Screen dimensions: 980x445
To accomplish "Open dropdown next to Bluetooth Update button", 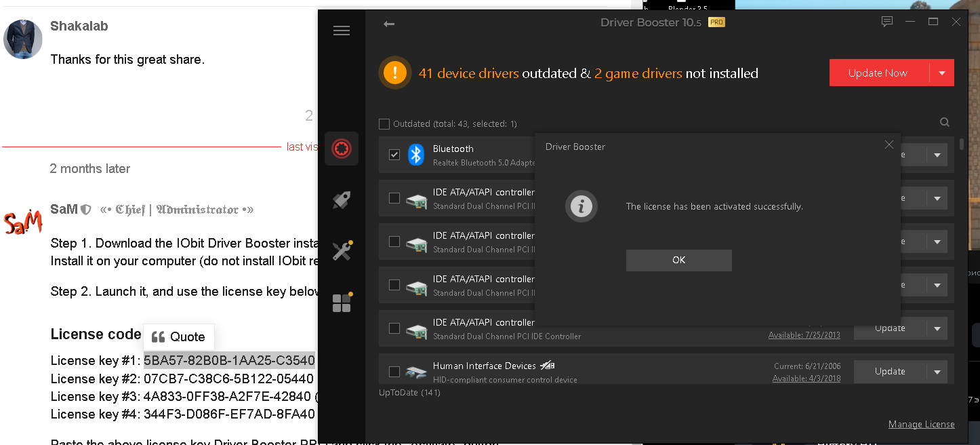I will click(937, 155).
